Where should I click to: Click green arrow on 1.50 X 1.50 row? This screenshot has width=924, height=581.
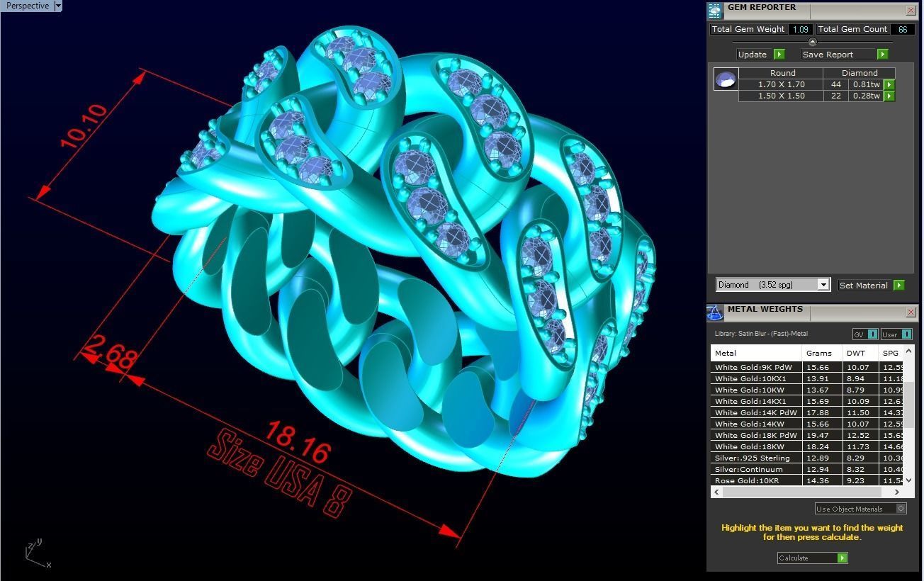coord(889,96)
